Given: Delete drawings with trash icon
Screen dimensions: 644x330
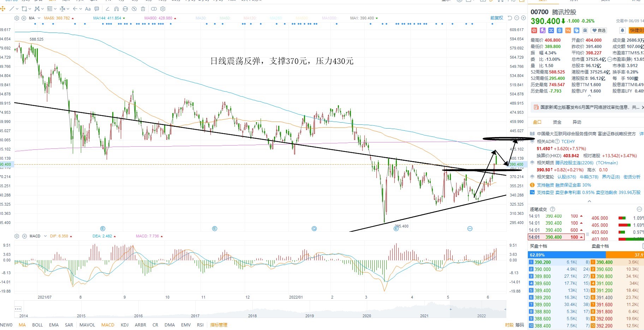Looking at the screenshot, I should (143, 9).
